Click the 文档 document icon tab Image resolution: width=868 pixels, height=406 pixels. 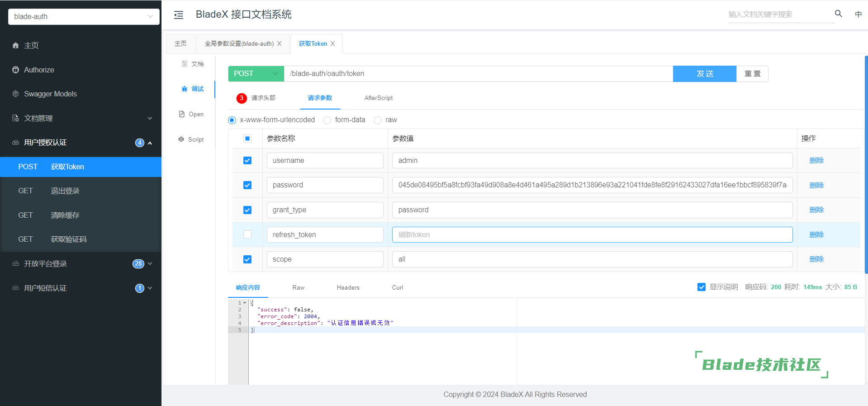click(193, 64)
